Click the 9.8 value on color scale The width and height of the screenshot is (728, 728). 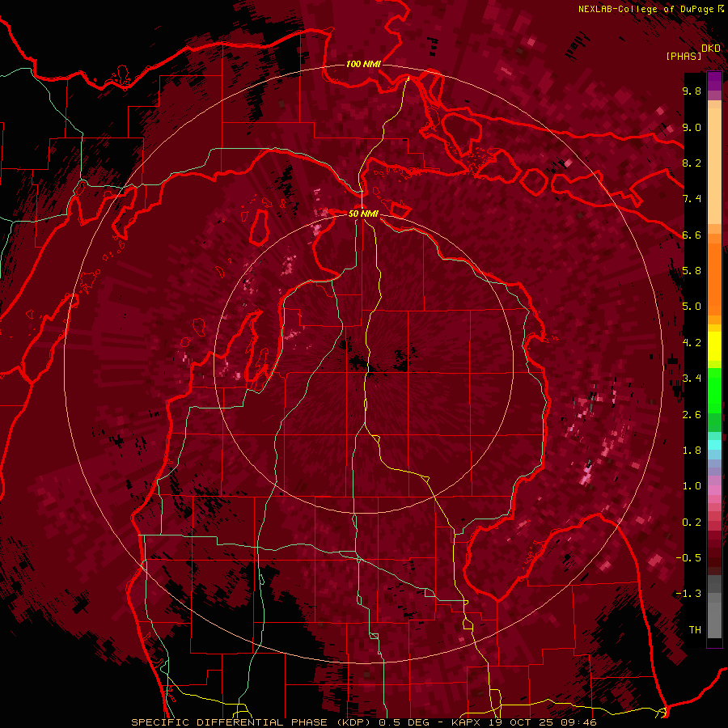(x=692, y=91)
